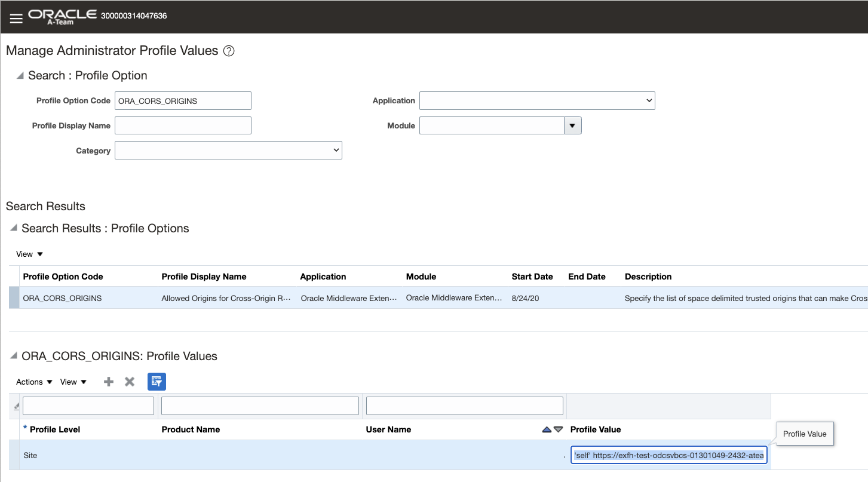Screen dimensions: 868x482
Task: Click the add new profile value plus icon
Action: point(109,382)
